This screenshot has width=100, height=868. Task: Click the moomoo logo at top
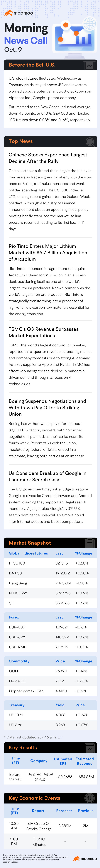[19, 13]
